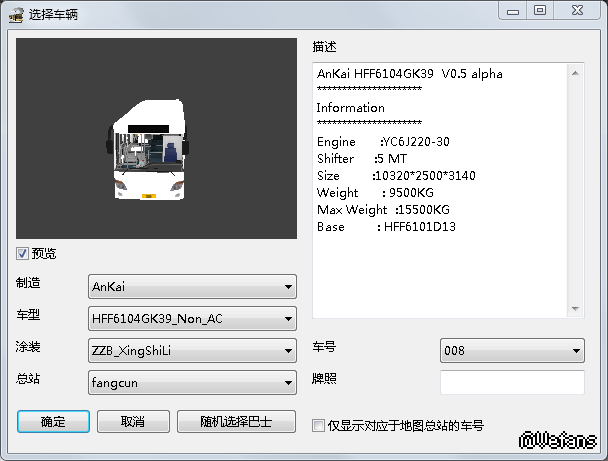Viewport: 608px width, 461px height.
Task: Click the 'Shifter :5 MT' line
Action: pyautogui.click(x=362, y=159)
